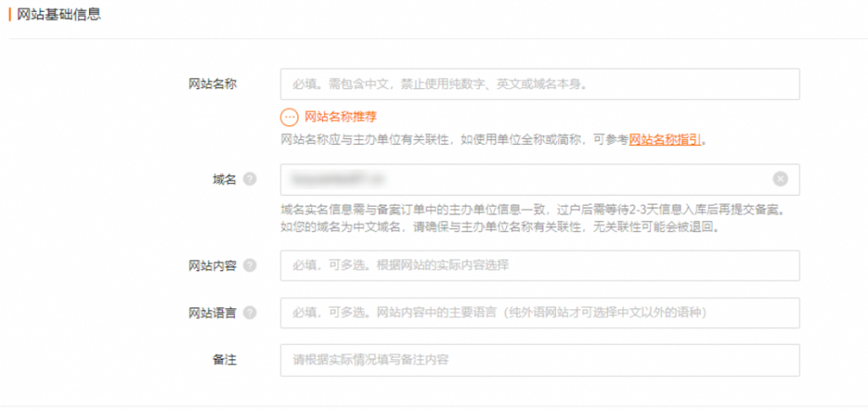Viewport: 868px width, 411px height.
Task: Click the 网站基础信息 section heading
Action: coord(59,14)
